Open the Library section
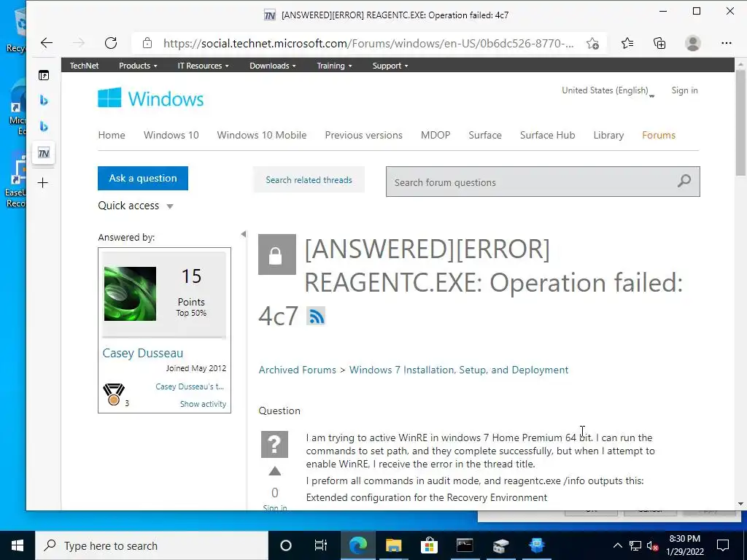 608,135
